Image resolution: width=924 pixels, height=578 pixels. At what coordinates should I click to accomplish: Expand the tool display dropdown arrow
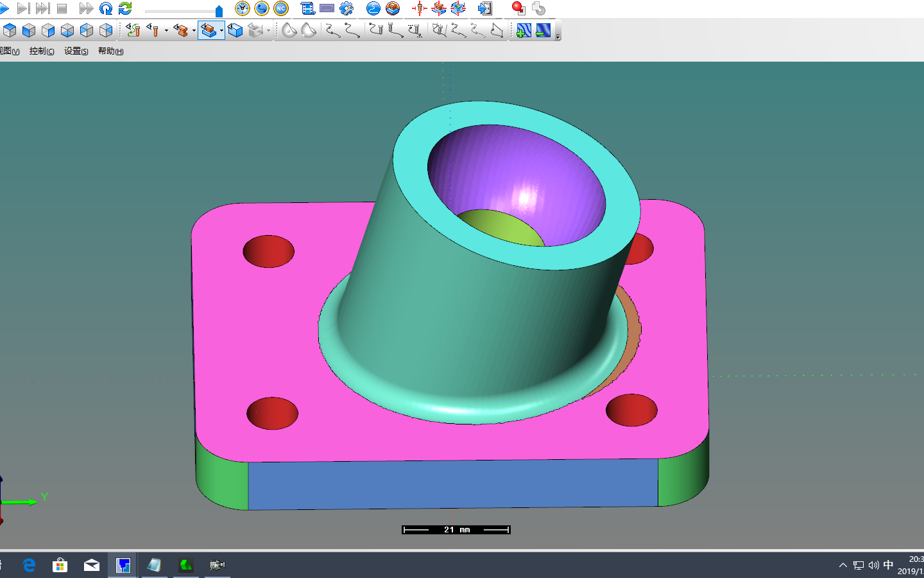click(166, 30)
